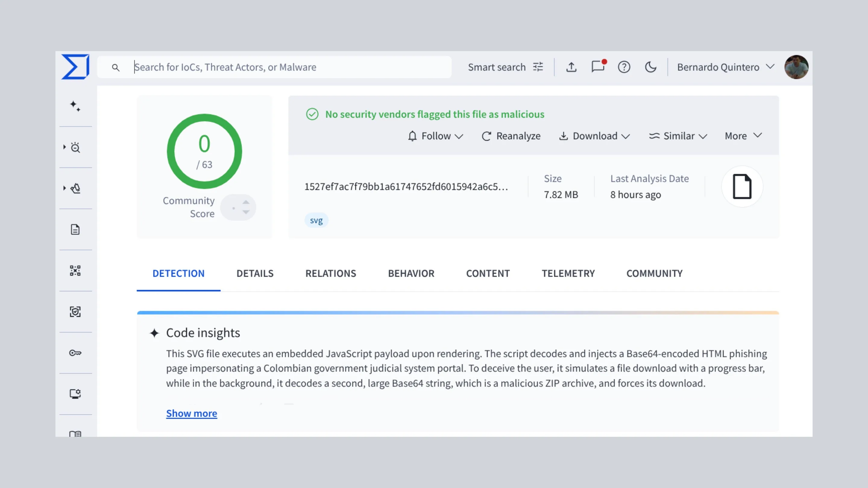Open the Bernardo Quintero account dropdown
The image size is (868, 488).
tap(726, 67)
